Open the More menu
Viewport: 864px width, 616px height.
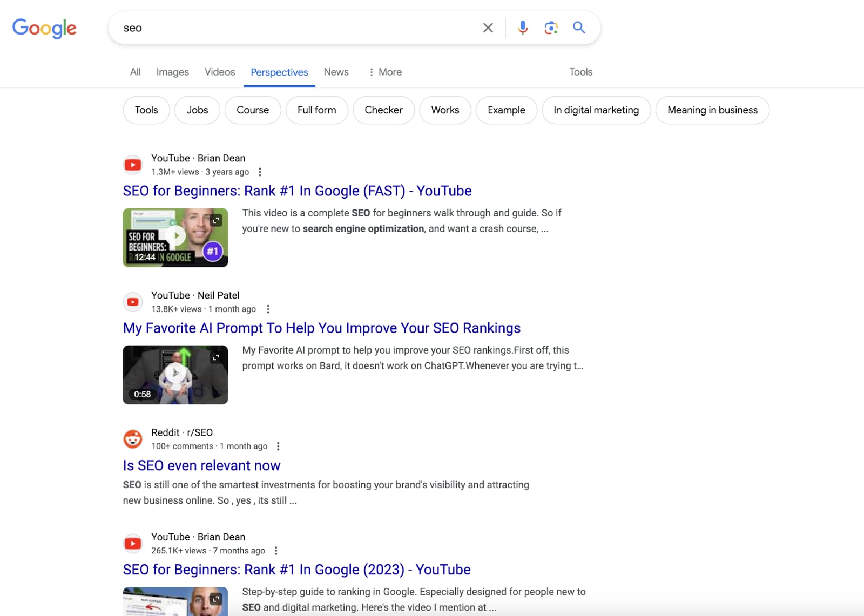pyautogui.click(x=385, y=72)
